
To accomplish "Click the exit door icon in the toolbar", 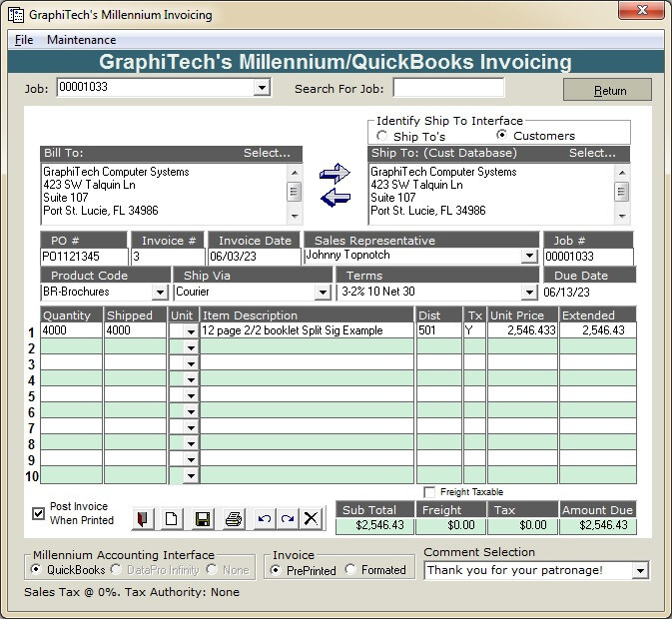I will 143,519.
